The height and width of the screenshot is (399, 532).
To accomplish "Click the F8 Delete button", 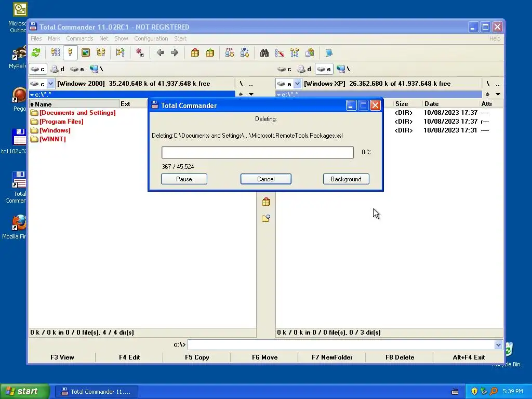I will (x=400, y=357).
